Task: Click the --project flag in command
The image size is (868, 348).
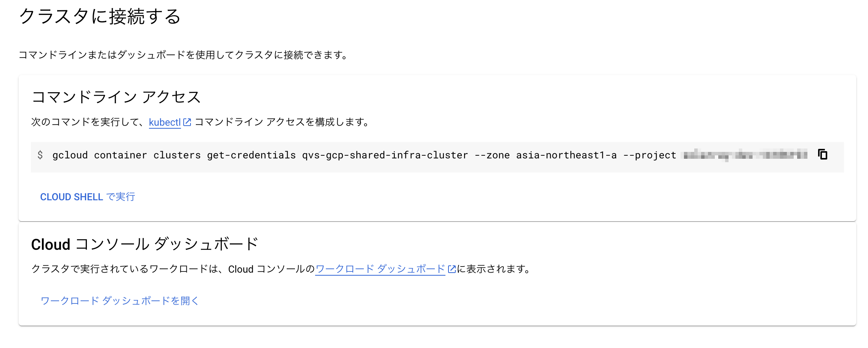Action: [x=650, y=155]
